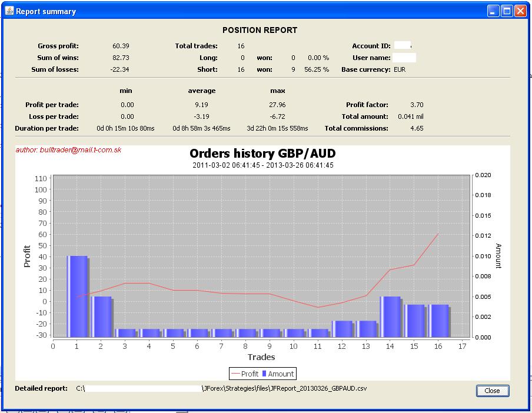Viewport: 532px width, 413px height.
Task: Click the Sum of losses value -22.34
Action: pos(120,69)
